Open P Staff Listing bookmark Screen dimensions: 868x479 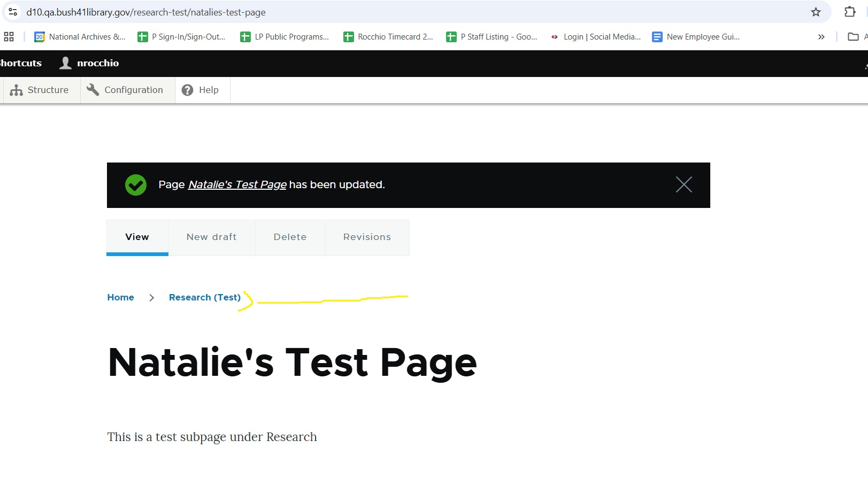click(x=491, y=37)
